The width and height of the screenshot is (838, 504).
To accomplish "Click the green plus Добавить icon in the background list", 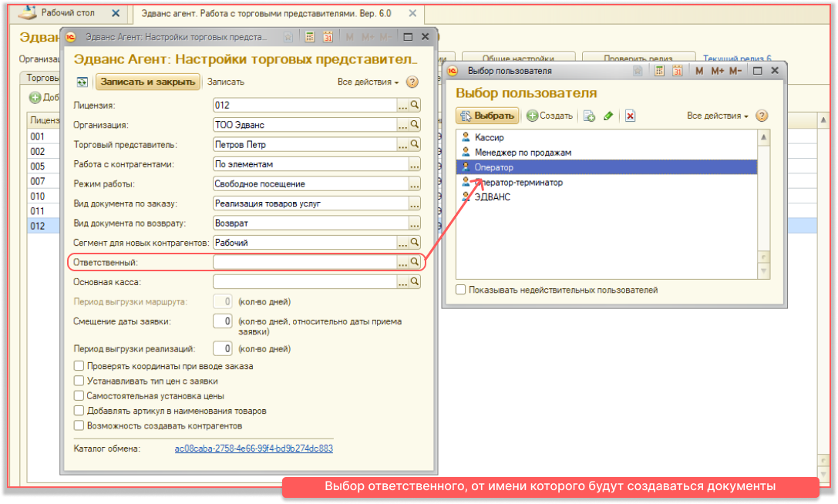I will tap(35, 98).
